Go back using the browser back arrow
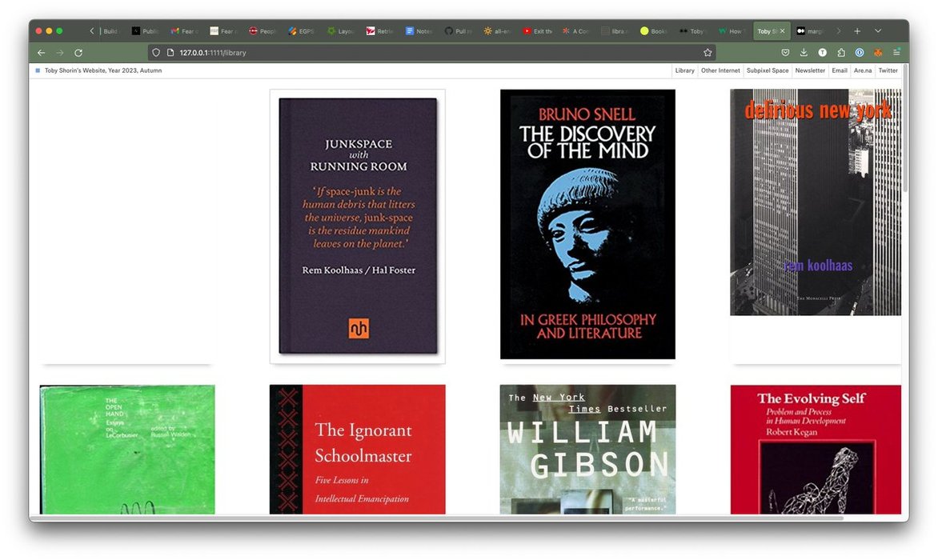This screenshot has width=938, height=560. point(42,53)
